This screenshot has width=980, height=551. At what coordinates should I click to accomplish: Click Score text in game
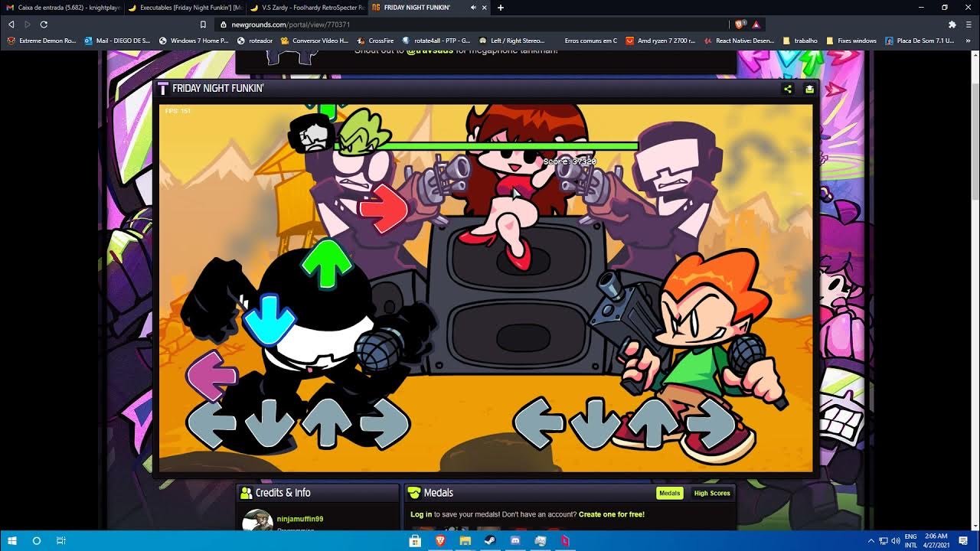pos(570,161)
